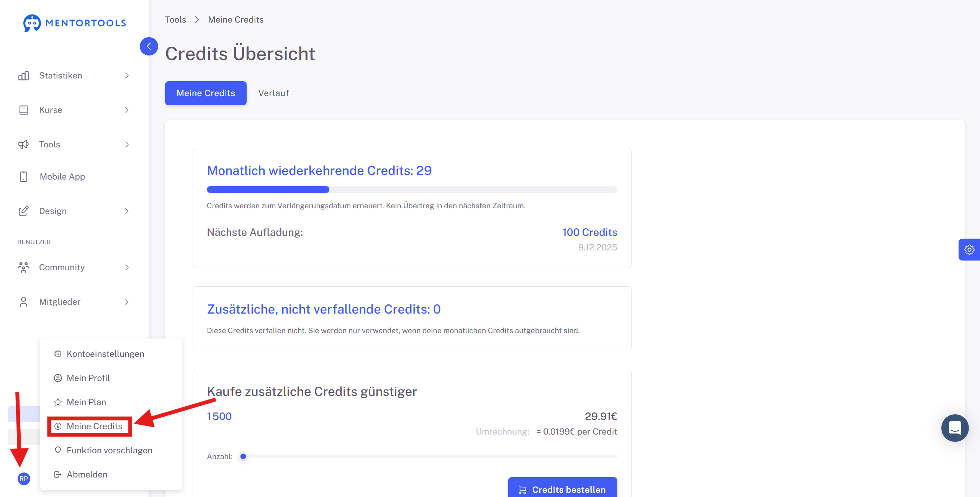Image resolution: width=980 pixels, height=497 pixels.
Task: Expand the Mitglieder submenu chevron
Action: click(127, 302)
